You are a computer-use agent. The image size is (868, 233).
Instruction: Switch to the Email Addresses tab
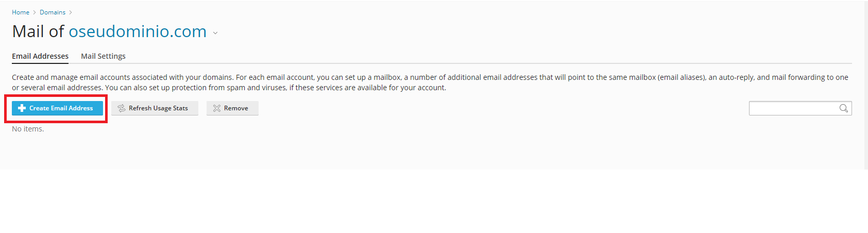click(x=40, y=56)
